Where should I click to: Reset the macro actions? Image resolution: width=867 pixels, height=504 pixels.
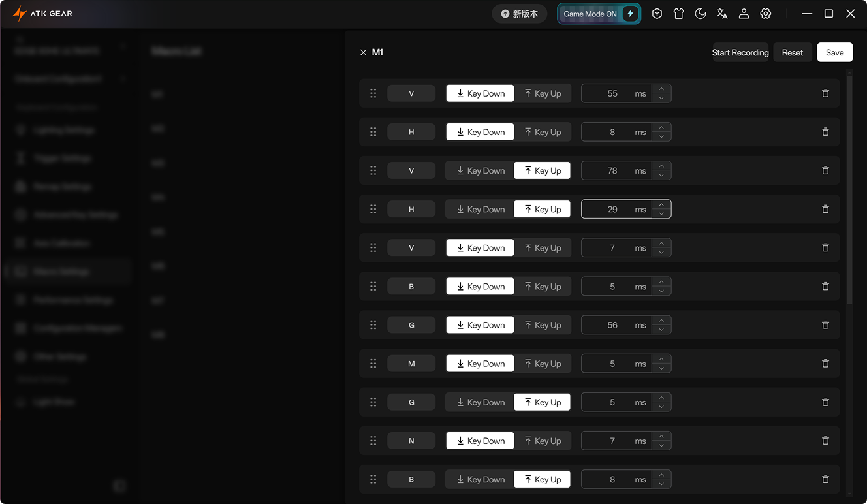(x=792, y=52)
